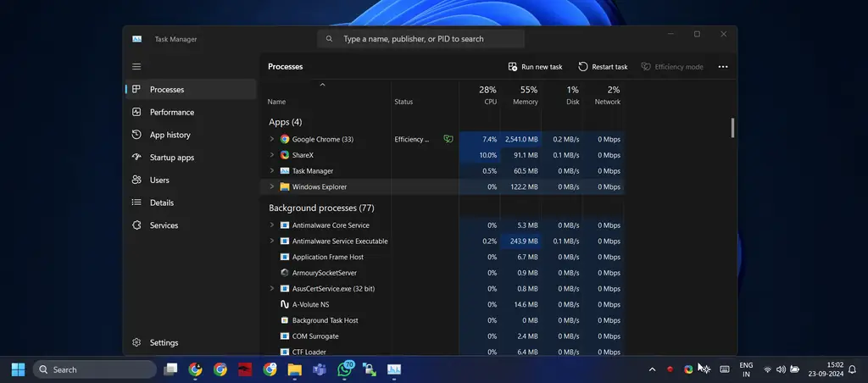Sort by Disk column header

[562, 95]
